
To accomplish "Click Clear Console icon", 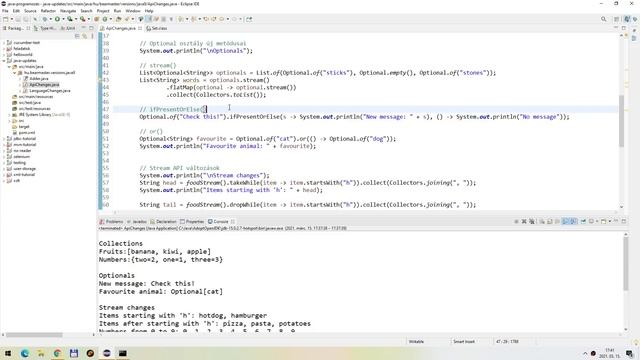I will click(x=542, y=221).
